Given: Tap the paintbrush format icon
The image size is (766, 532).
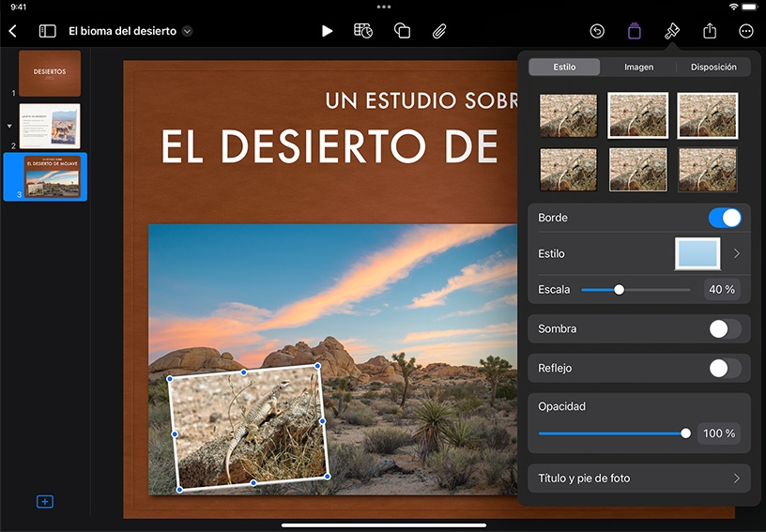Looking at the screenshot, I should (x=672, y=31).
